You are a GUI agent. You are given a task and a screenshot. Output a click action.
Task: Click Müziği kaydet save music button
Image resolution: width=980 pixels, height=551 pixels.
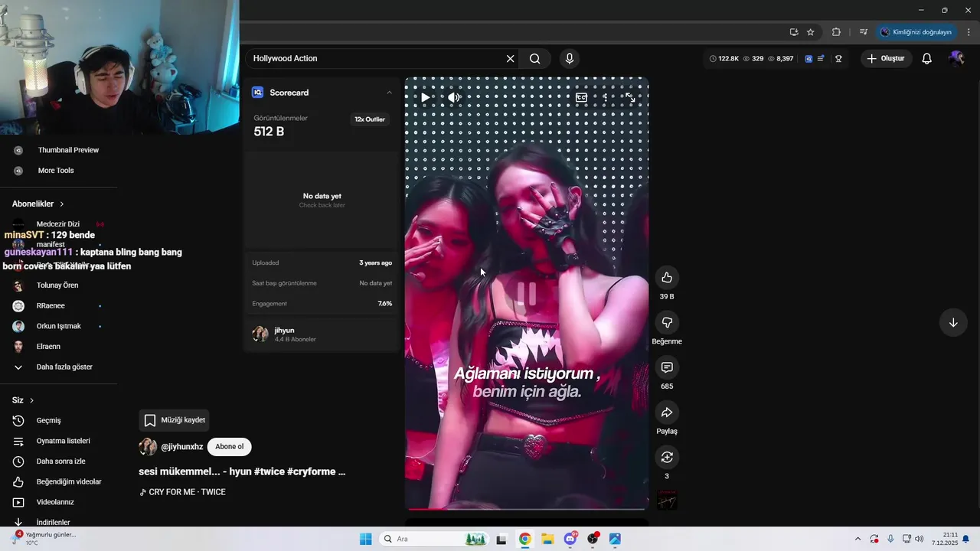[x=174, y=420]
